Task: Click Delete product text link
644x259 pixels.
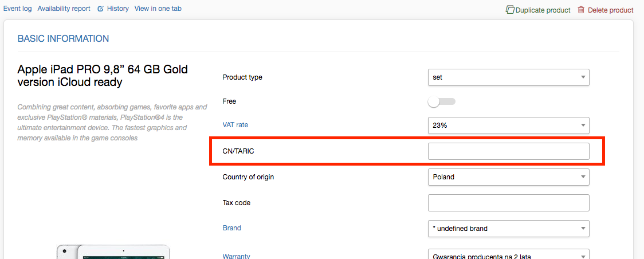Action: tap(611, 10)
